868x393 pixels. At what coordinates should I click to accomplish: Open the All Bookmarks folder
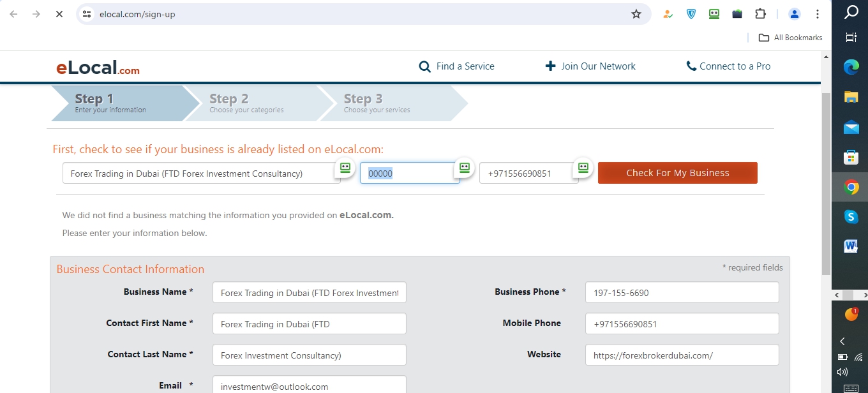[790, 38]
